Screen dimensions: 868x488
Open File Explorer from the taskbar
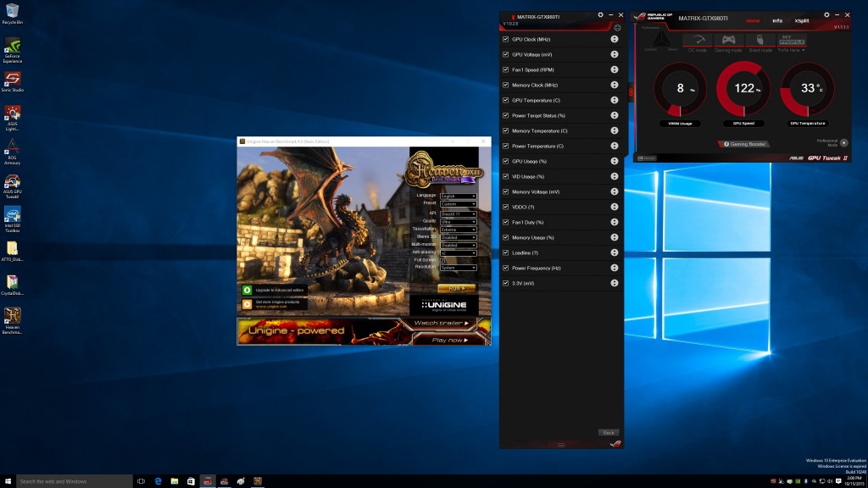click(x=175, y=481)
